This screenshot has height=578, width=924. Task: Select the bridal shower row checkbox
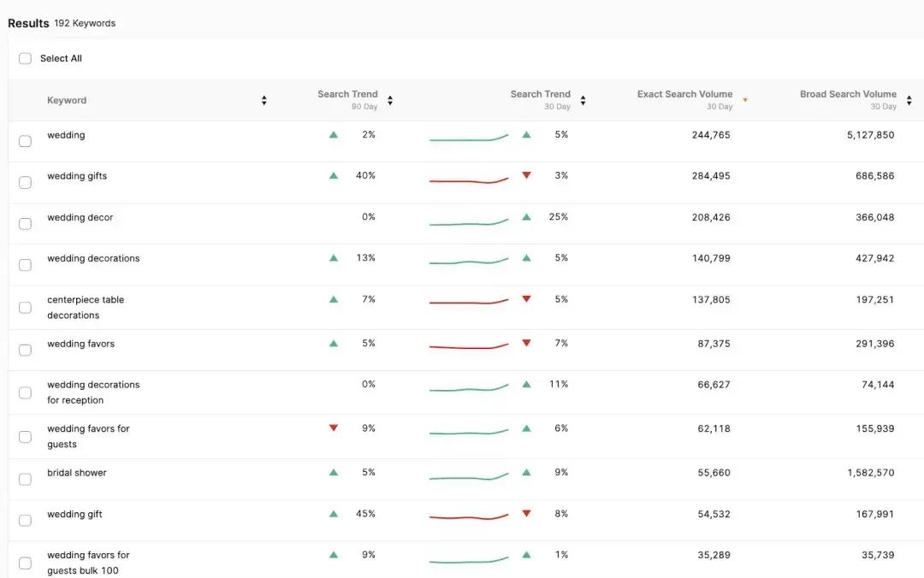25,479
